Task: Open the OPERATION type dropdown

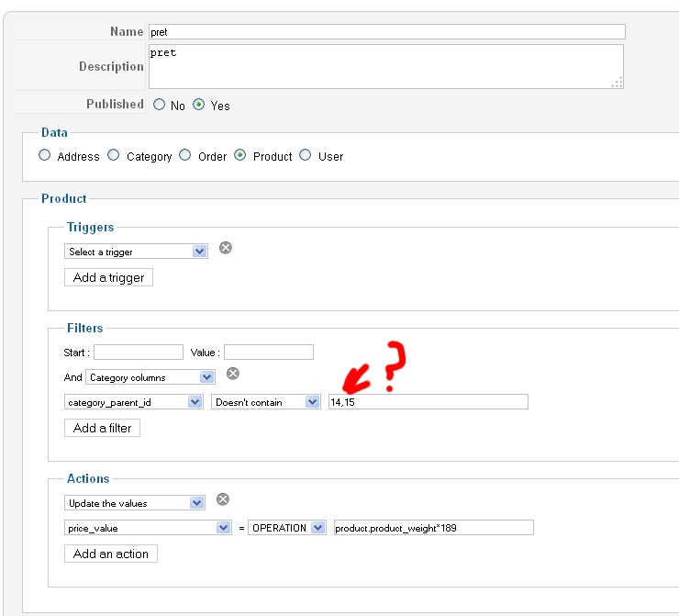Action: click(x=287, y=528)
